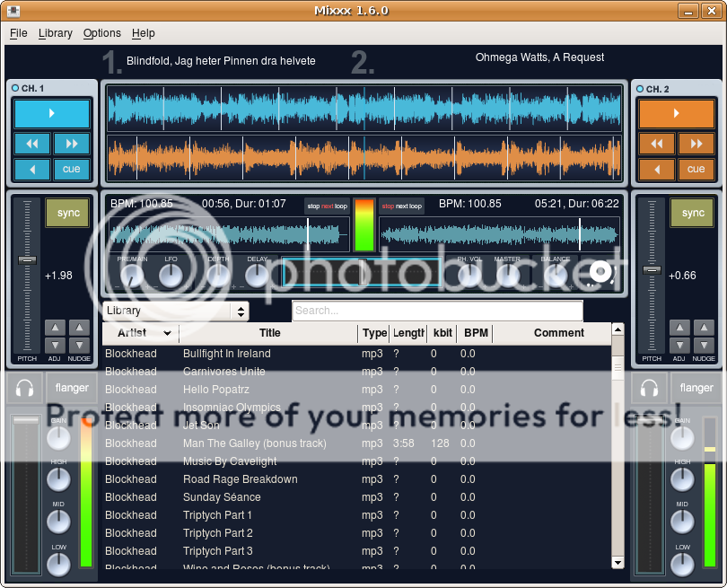727x588 pixels.
Task: Click Channel 1 waveform overview
Action: click(229, 234)
